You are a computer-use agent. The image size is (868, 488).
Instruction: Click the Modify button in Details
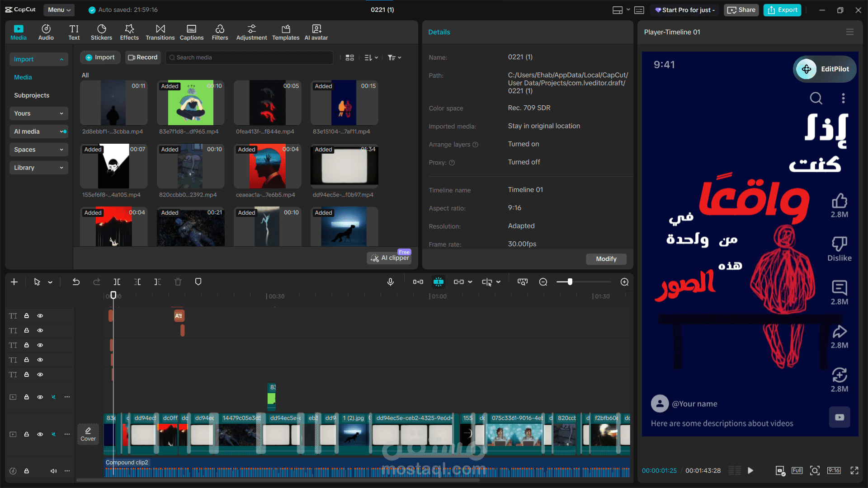[606, 259]
